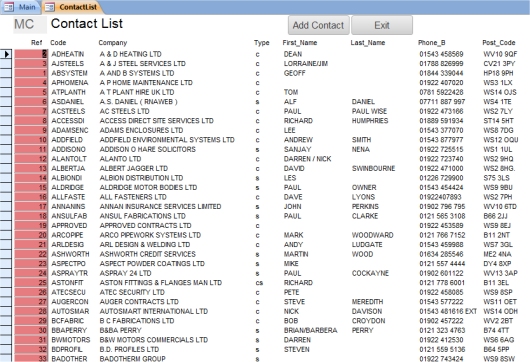The image size is (530, 362).
Task: Click last name HUMPHRIES
Action: click(370, 121)
